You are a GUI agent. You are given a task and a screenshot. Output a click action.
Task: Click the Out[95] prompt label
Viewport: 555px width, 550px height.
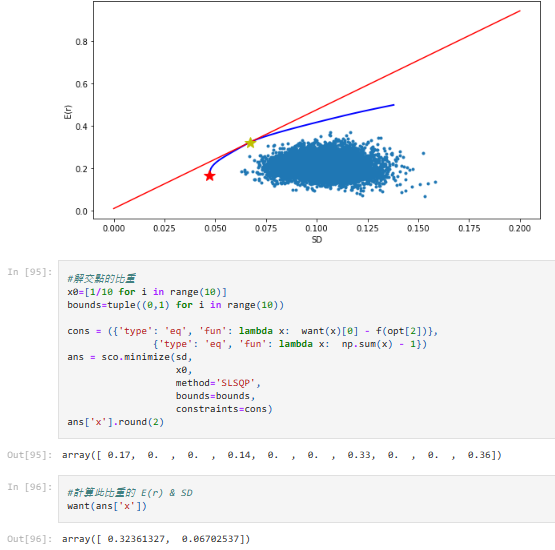(x=30, y=455)
